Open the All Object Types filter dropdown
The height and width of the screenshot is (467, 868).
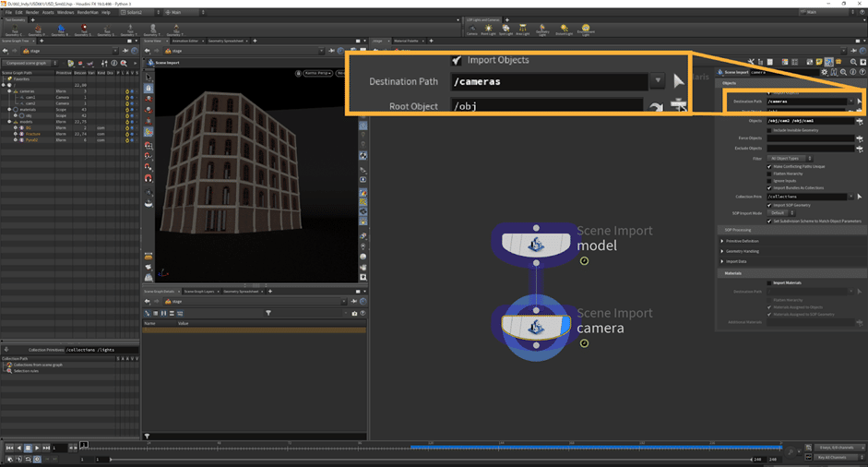pyautogui.click(x=791, y=158)
